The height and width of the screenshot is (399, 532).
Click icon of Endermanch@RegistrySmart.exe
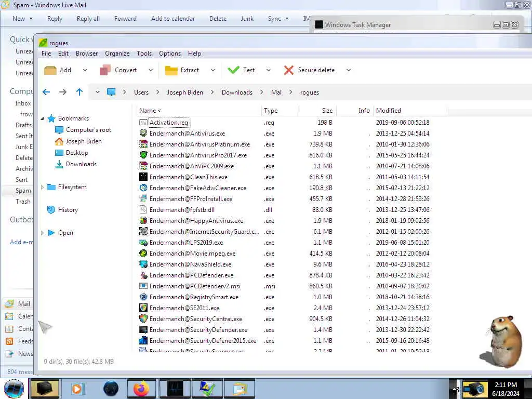pyautogui.click(x=143, y=297)
